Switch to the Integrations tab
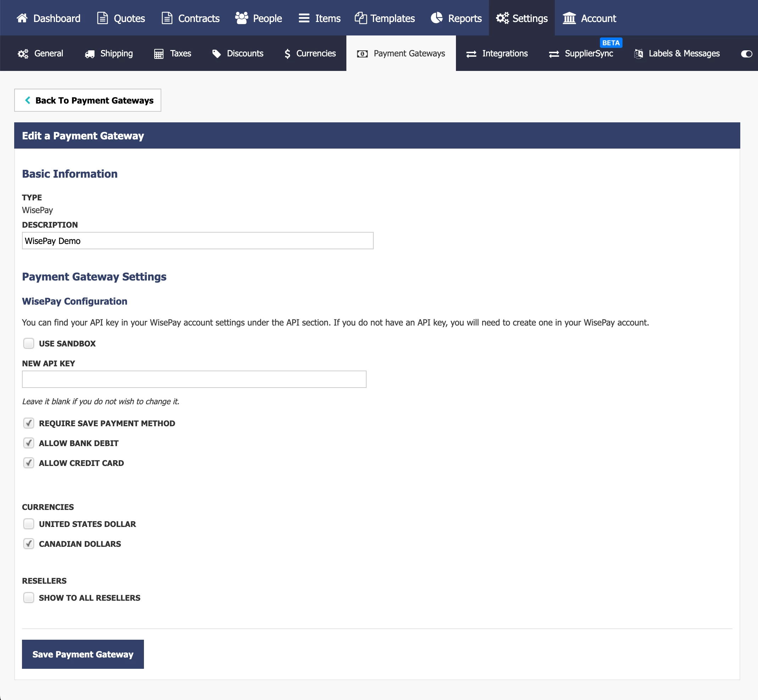The width and height of the screenshot is (758, 700). [x=497, y=54]
